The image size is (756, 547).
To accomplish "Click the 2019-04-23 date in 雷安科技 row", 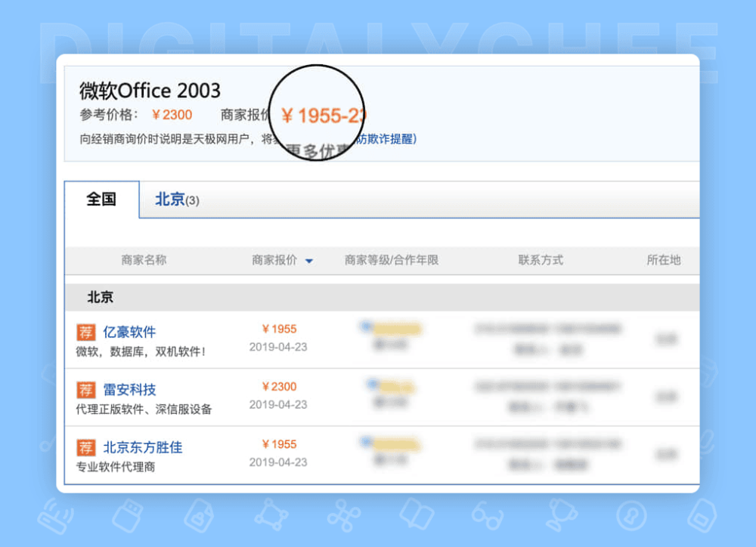I will 278,405.
